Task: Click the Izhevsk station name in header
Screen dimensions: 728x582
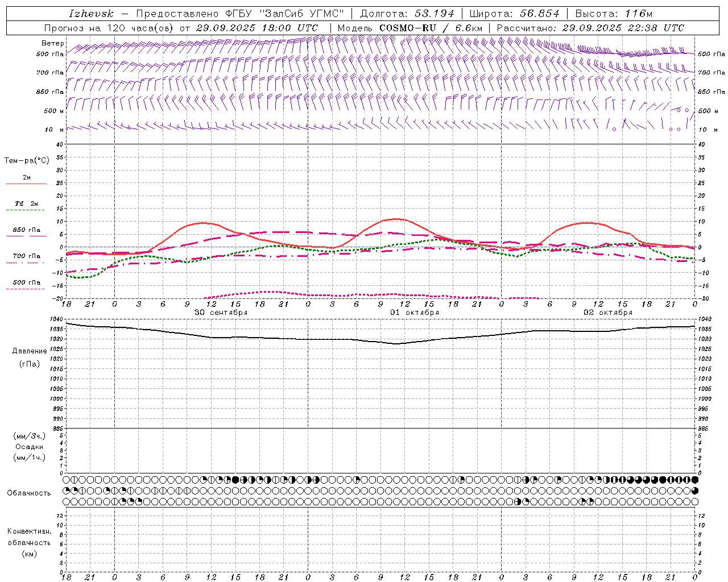Action: click(x=92, y=14)
